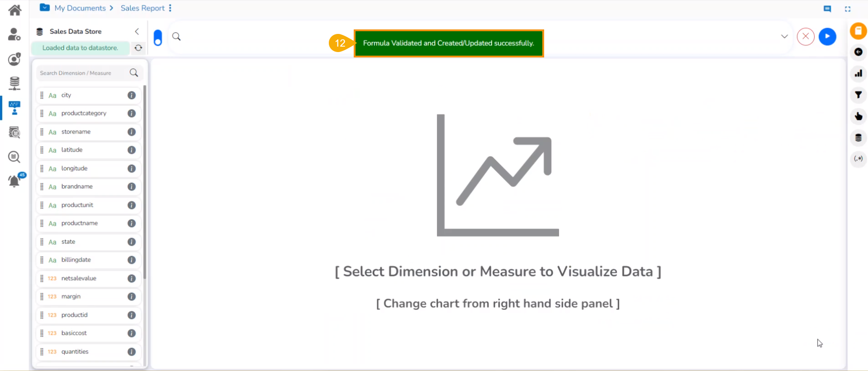Screen dimensions: 868x371
Task: Show info for netsalevalue measure
Action: 132,278
